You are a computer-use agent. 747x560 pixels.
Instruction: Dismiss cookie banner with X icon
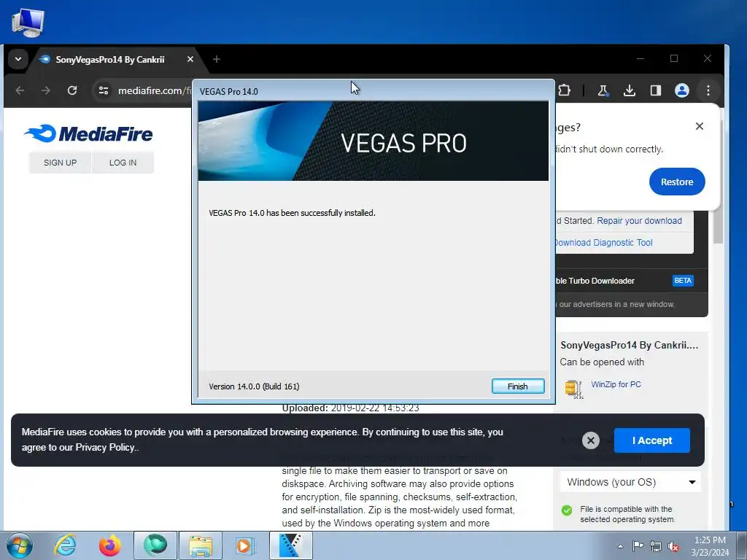[591, 440]
